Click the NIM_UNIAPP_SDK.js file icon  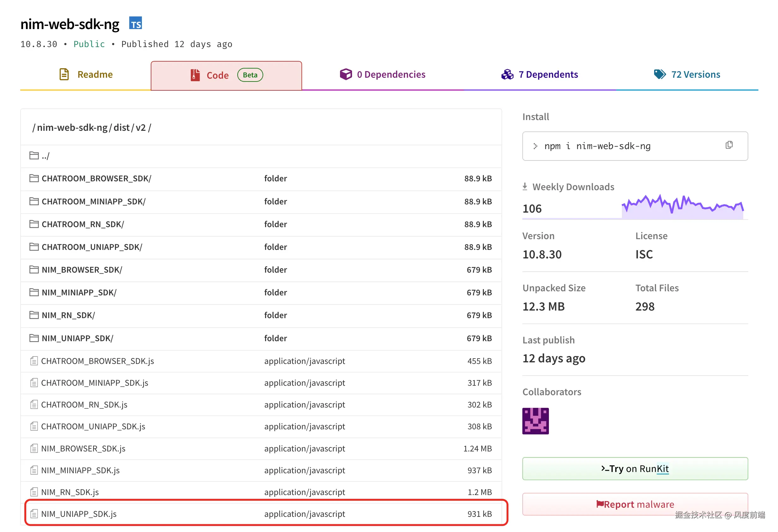34,514
